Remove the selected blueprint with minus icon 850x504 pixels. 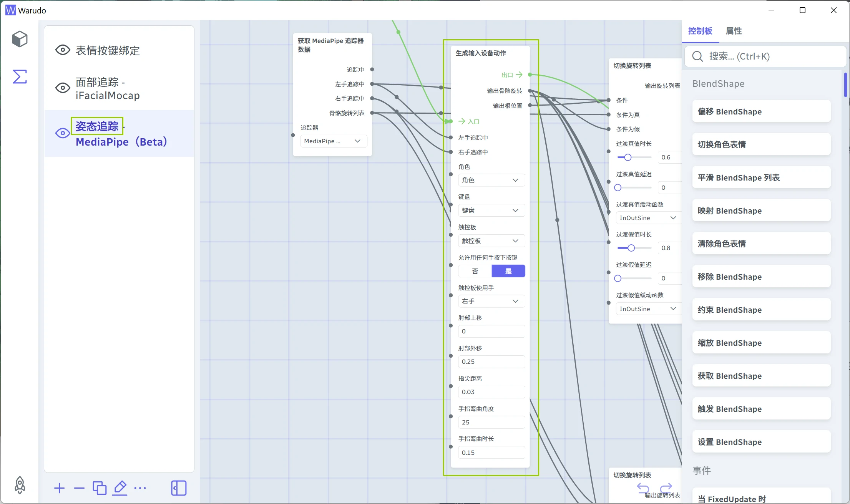[79, 488]
